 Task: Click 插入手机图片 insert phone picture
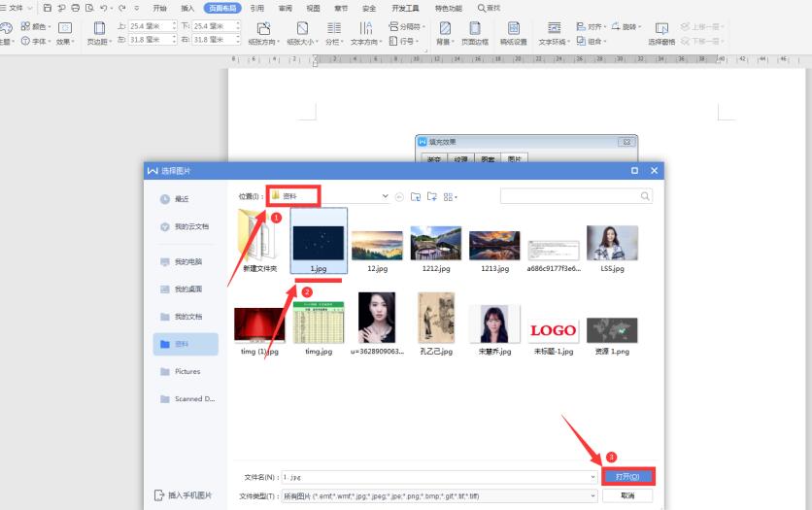[x=185, y=495]
